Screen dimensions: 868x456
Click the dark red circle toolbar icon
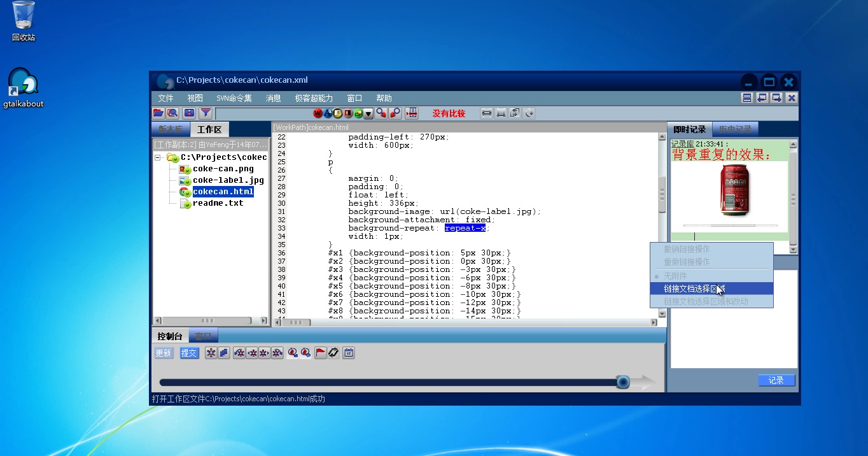tap(349, 113)
